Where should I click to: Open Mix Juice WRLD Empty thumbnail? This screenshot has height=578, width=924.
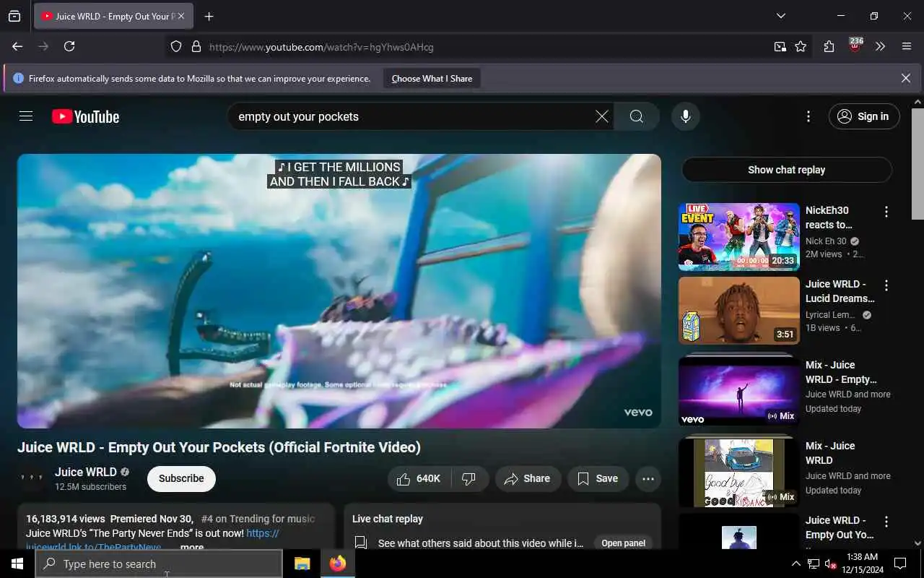(x=738, y=390)
